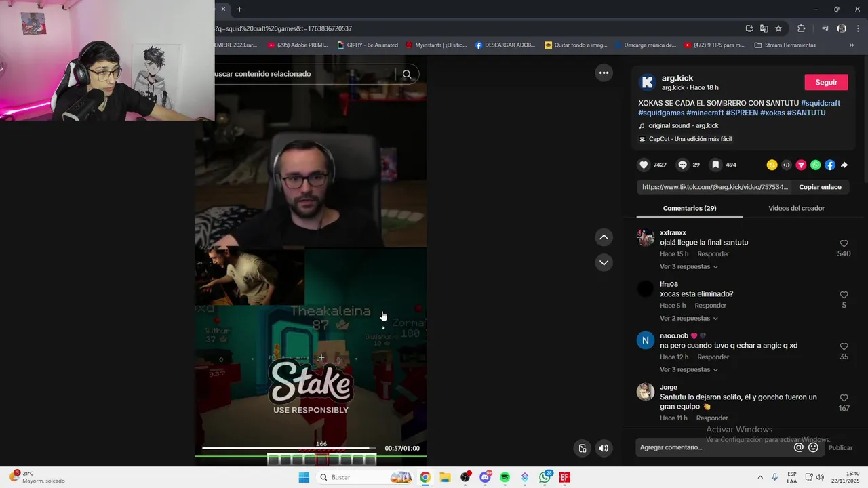Image resolution: width=868 pixels, height=488 pixels.
Task: Open original sound - arg.kick link
Action: [x=684, y=126]
